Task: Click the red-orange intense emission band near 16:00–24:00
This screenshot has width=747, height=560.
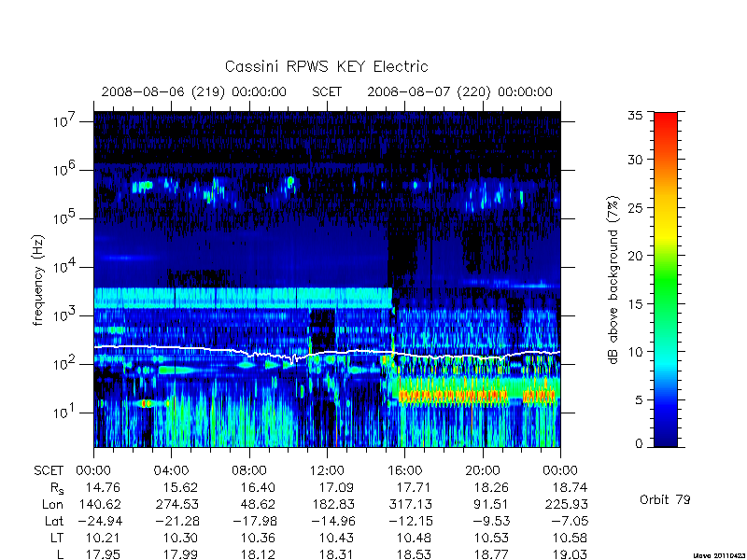Action: click(x=476, y=396)
